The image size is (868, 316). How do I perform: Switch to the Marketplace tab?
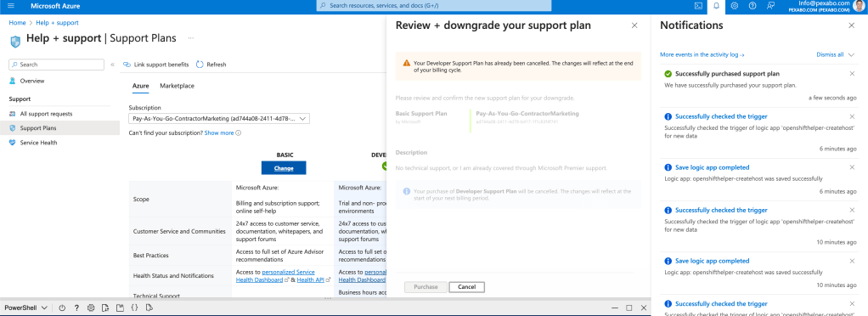coord(178,86)
